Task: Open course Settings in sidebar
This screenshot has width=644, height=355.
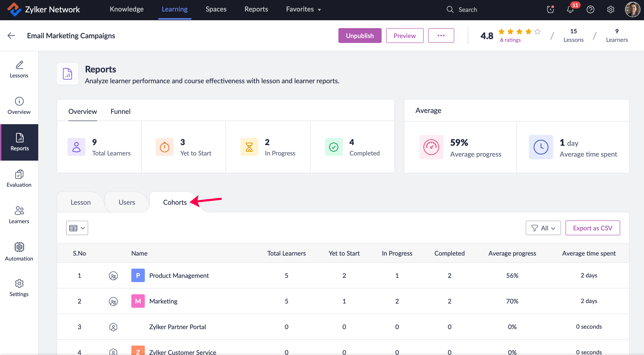Action: click(19, 288)
